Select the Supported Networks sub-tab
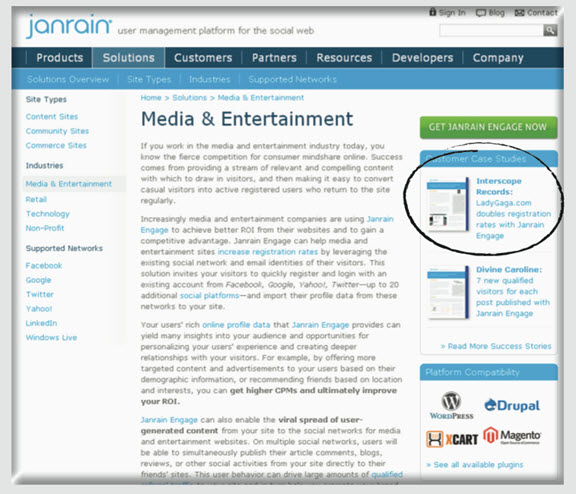The image size is (576, 494). point(292,79)
